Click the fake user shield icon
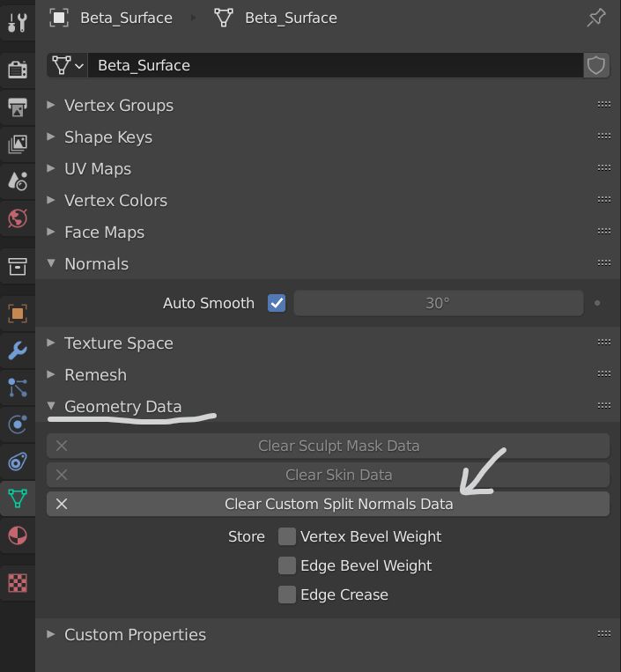 [x=596, y=65]
